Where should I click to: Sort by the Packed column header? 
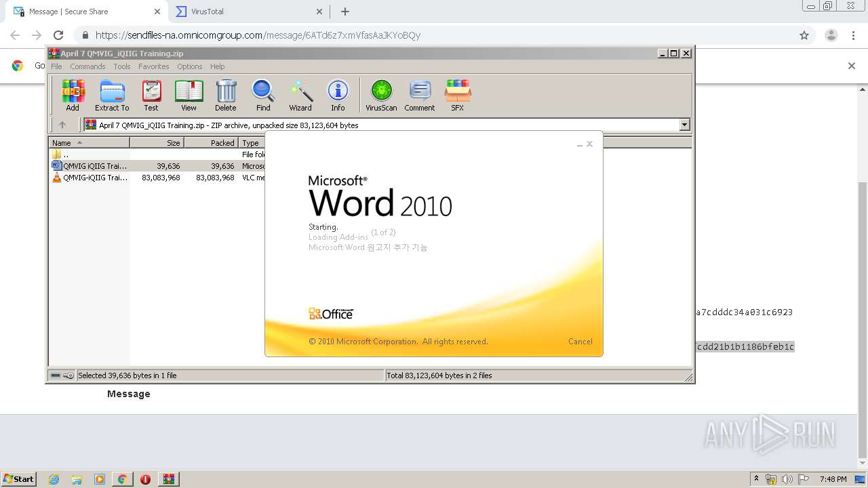(x=211, y=143)
